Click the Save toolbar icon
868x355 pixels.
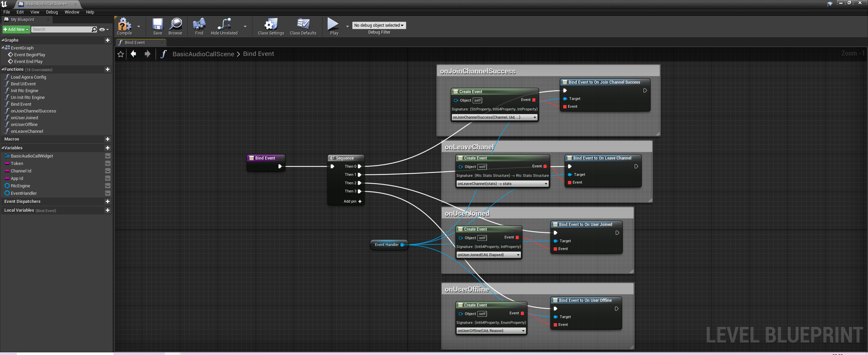(x=157, y=25)
